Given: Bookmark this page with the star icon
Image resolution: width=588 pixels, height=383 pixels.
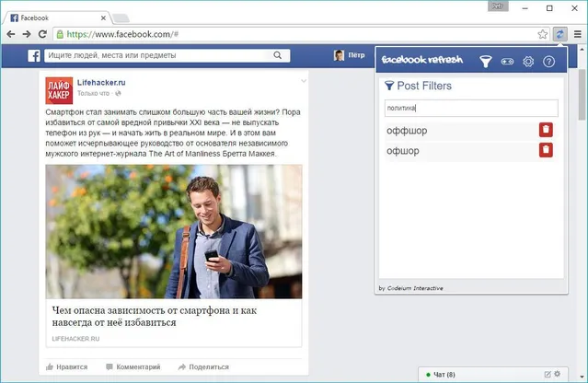Looking at the screenshot, I should coord(543,34).
